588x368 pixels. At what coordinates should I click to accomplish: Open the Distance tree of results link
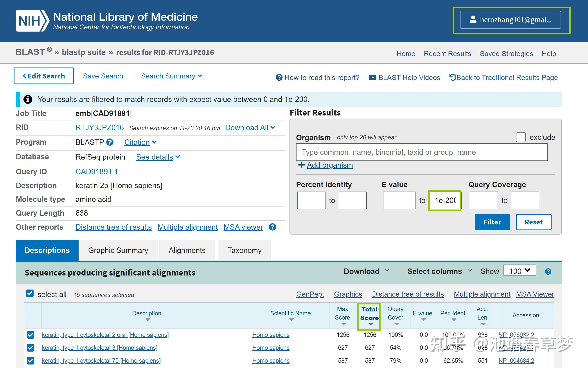click(113, 227)
